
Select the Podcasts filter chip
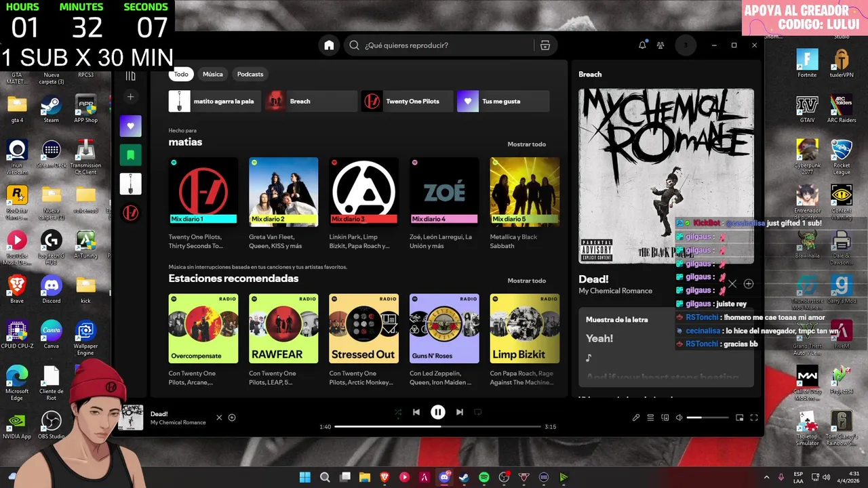coord(250,74)
